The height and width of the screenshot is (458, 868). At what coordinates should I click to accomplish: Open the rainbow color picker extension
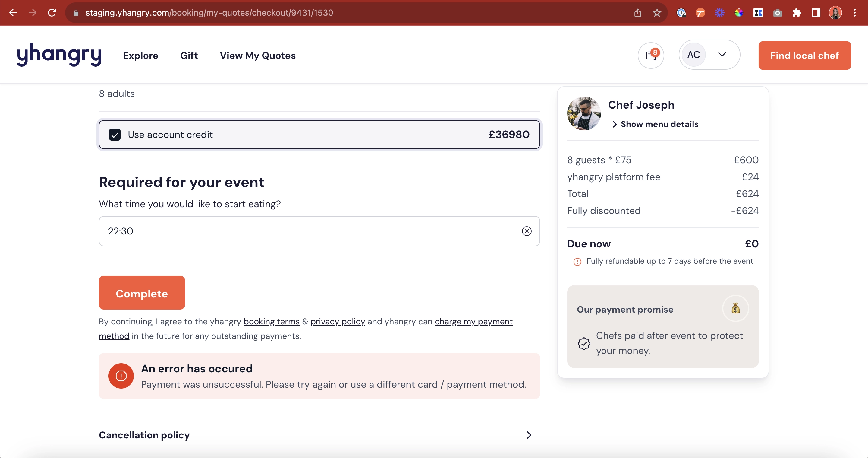pos(739,13)
